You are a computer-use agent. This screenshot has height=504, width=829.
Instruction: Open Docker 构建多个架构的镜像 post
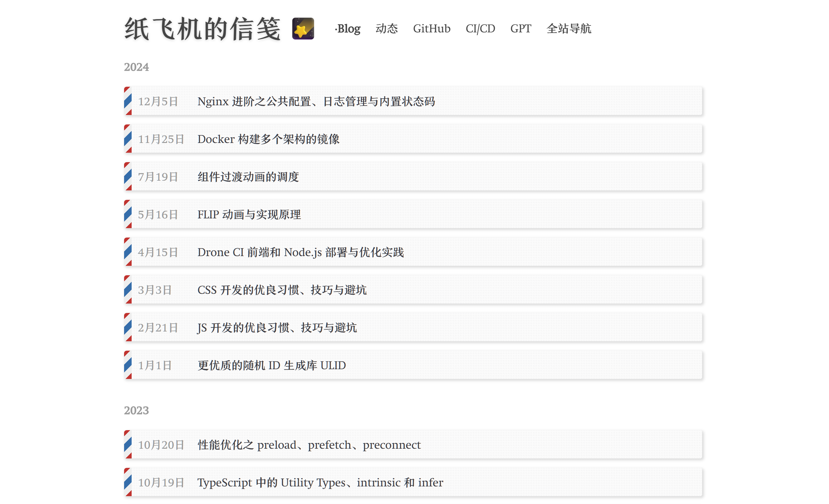[268, 139]
